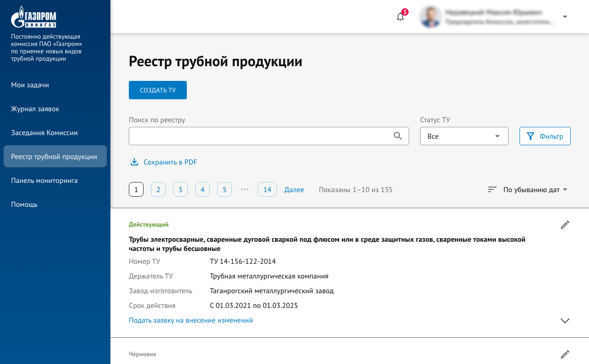Click the search magnifier icon
589x364 pixels.
coord(398,136)
